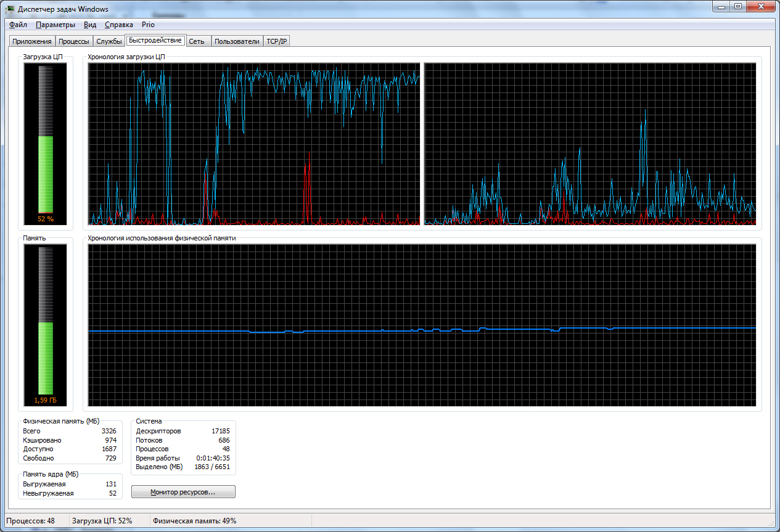Click the Монитор ресурсов button

(x=183, y=492)
